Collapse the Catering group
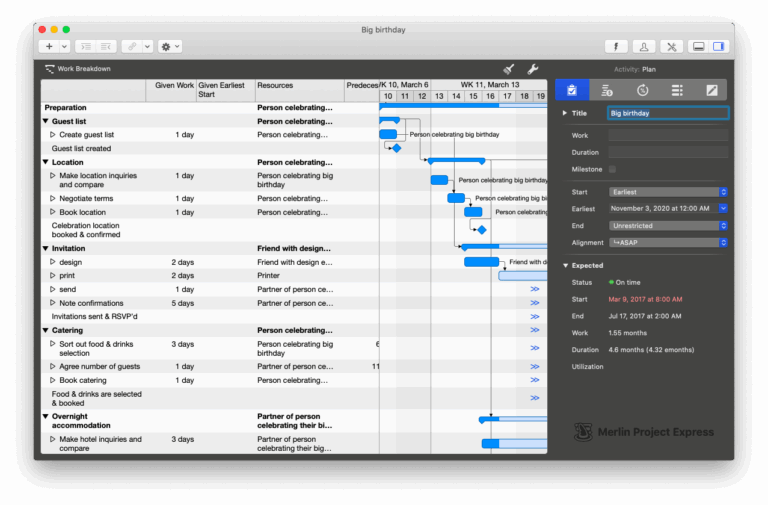This screenshot has height=505, width=768. (46, 330)
